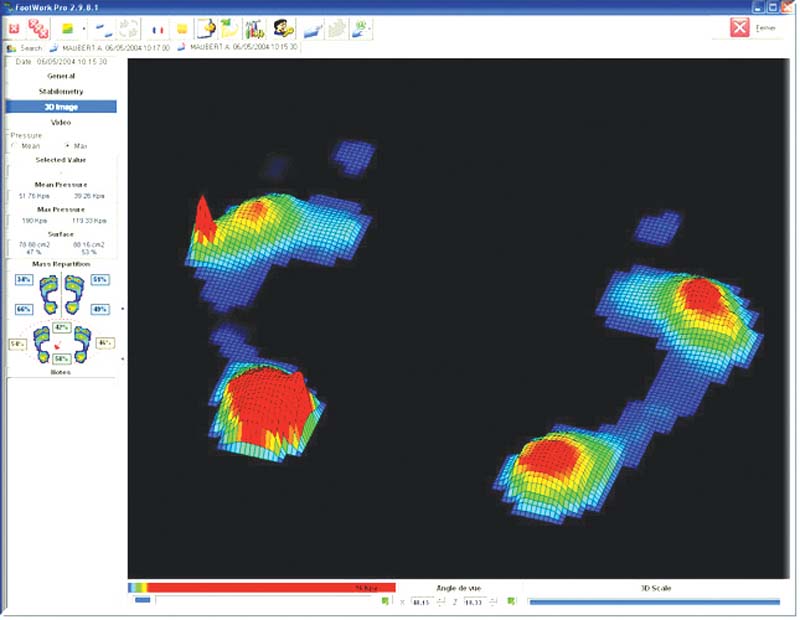This screenshot has width=800, height=620.
Task: Open the General tab
Action: 61,75
